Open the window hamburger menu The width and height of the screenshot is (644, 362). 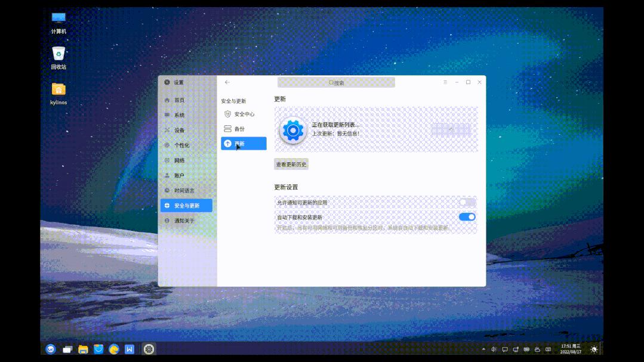(445, 82)
